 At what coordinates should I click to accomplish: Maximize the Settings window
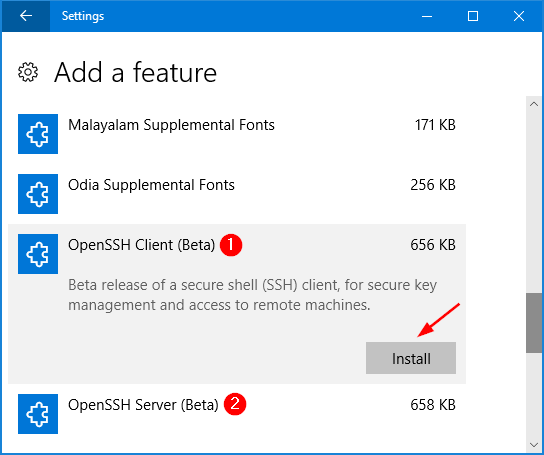(x=473, y=16)
